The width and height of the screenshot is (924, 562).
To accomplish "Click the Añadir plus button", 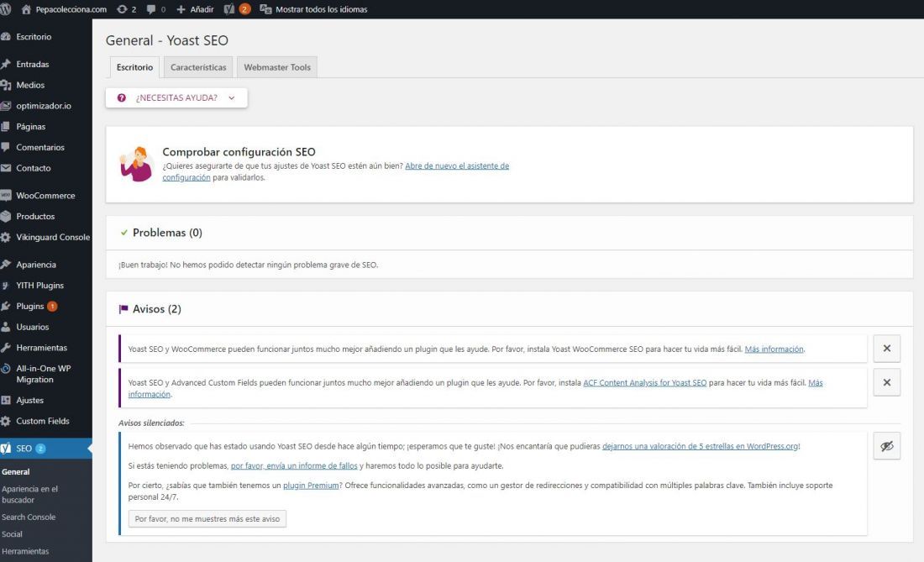I will coord(195,9).
